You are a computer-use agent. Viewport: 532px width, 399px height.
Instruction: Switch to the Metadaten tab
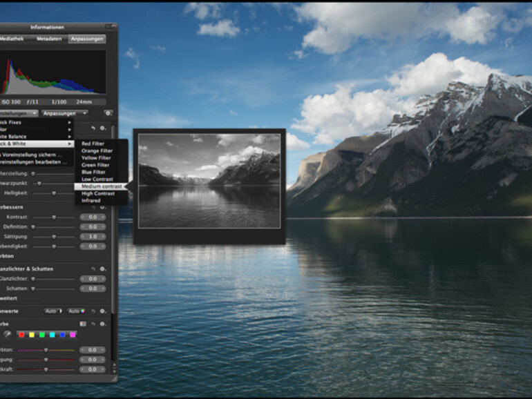[x=49, y=39]
